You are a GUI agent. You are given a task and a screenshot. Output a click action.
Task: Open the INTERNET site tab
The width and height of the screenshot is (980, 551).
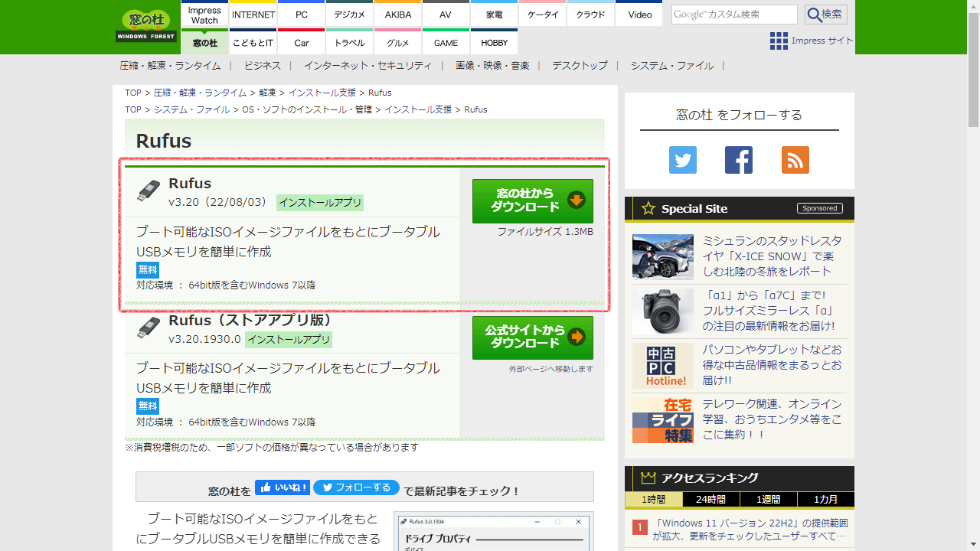point(253,15)
